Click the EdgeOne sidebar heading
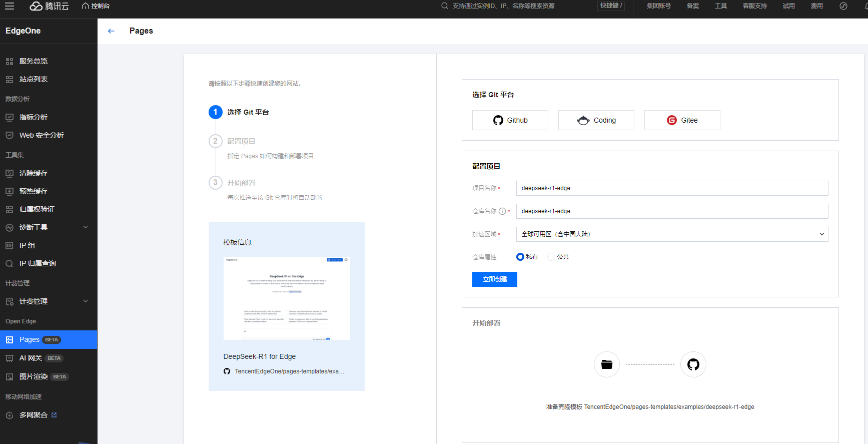Screen dimensions: 868x444 [23, 31]
